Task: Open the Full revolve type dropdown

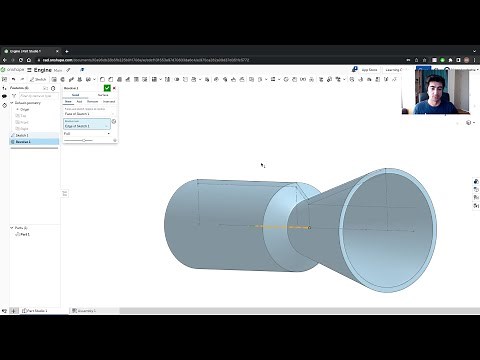Action: pyautogui.click(x=87, y=134)
